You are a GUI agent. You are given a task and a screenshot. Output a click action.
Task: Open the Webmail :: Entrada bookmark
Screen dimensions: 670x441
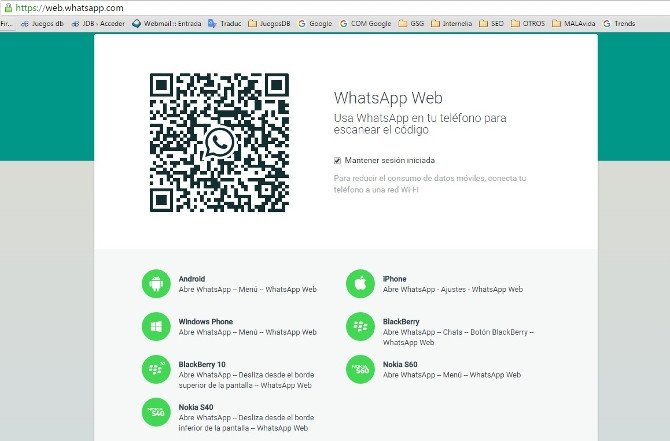[x=167, y=24]
